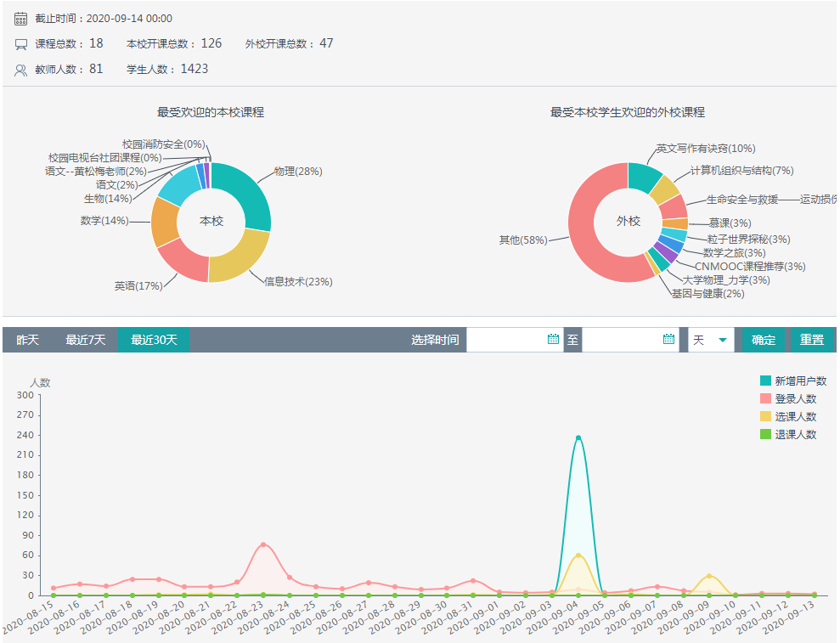Click the 2020-09-04 peak point on chart
This screenshot has height=643, width=840.
[x=578, y=438]
